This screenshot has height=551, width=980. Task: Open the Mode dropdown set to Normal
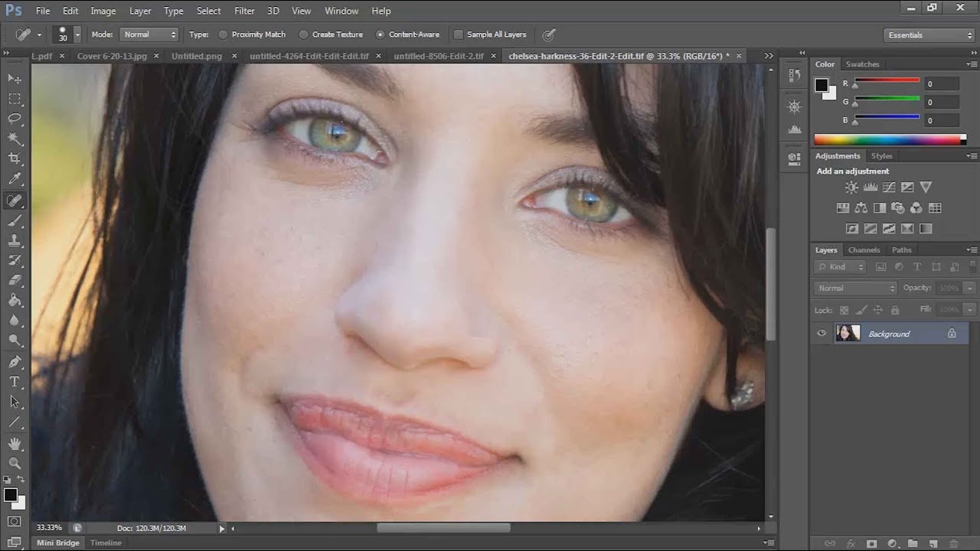coord(149,34)
